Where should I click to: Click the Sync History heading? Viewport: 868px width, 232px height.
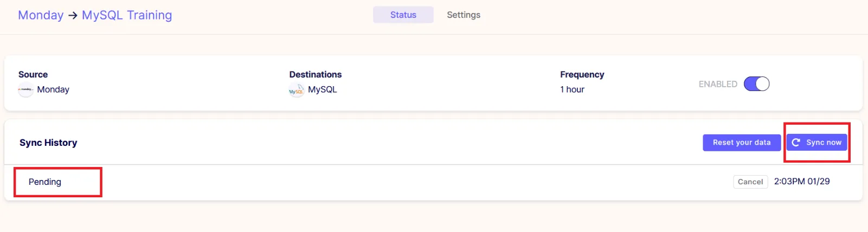[x=48, y=143]
